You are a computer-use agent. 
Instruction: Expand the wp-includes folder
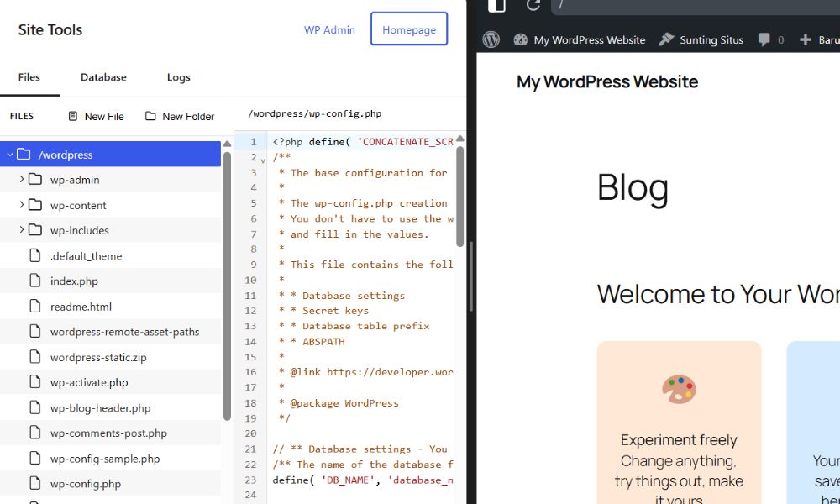point(22,230)
